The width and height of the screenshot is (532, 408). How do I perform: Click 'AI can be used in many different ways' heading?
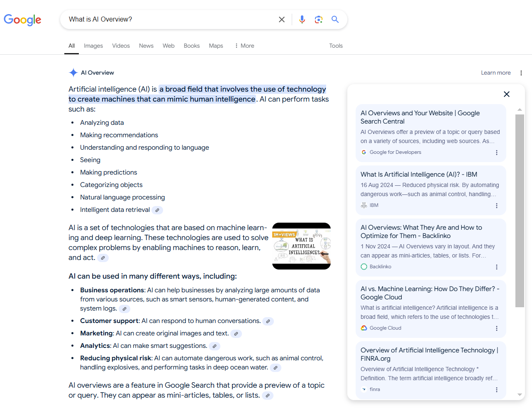coord(153,276)
